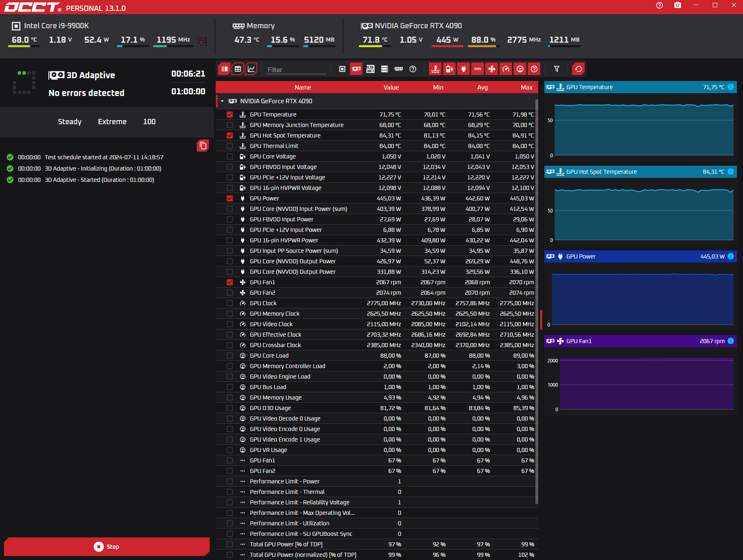The height and width of the screenshot is (560, 743).
Task: Click the Steady mode setting
Action: 70,122
